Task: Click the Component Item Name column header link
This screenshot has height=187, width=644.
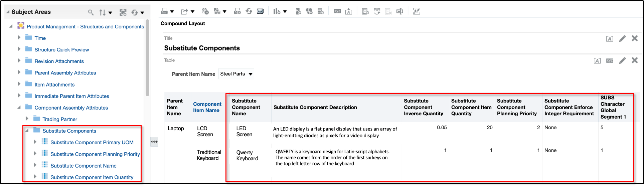Action: pos(207,107)
